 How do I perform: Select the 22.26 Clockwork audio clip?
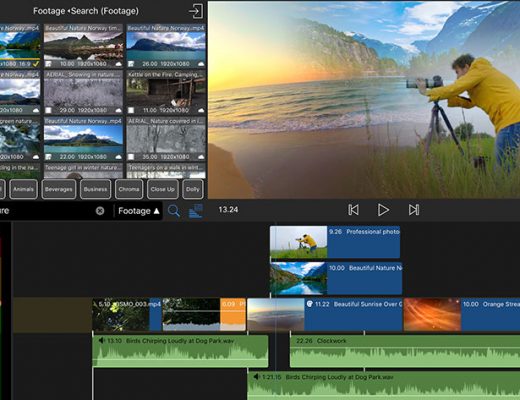click(x=405, y=352)
